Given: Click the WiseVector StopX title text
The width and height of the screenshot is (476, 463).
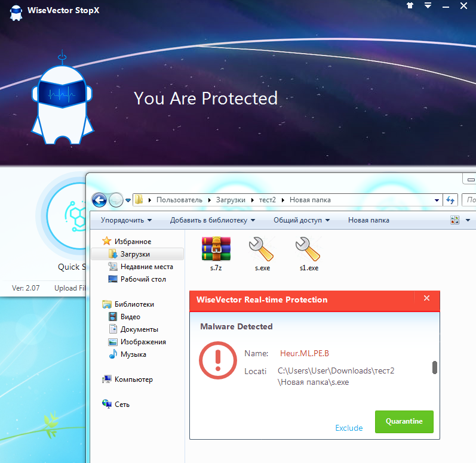Looking at the screenshot, I should 63,10.
